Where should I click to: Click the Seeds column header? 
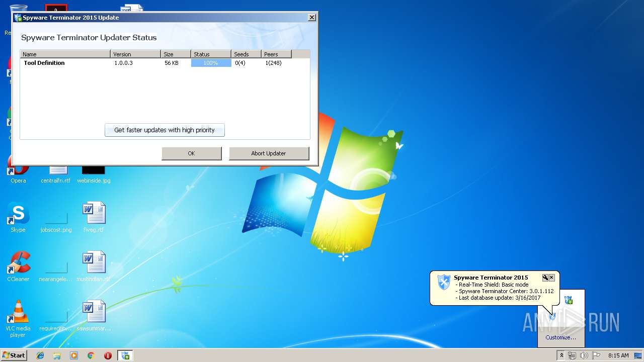coord(247,54)
